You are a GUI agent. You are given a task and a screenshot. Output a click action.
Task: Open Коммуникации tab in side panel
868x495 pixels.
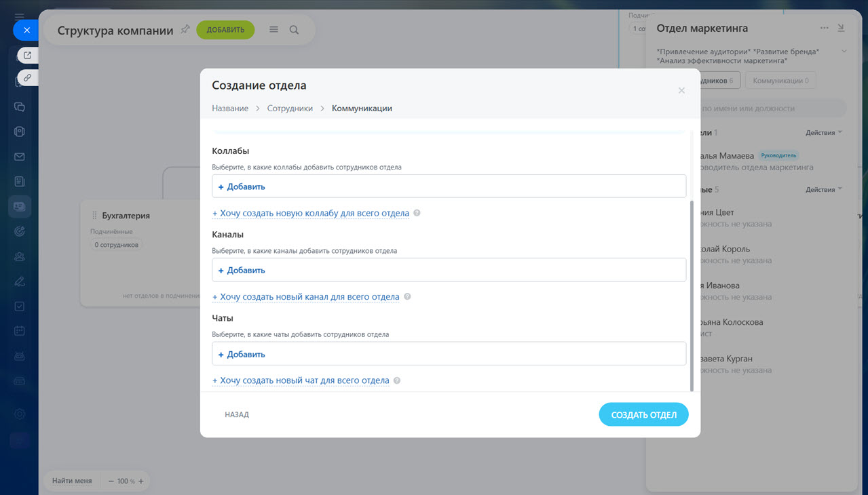(x=780, y=81)
